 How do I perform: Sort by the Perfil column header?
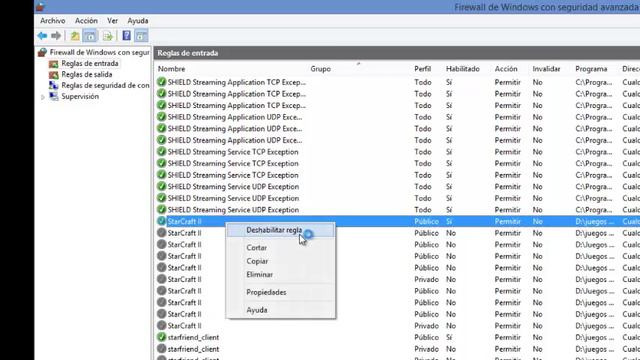(422, 69)
